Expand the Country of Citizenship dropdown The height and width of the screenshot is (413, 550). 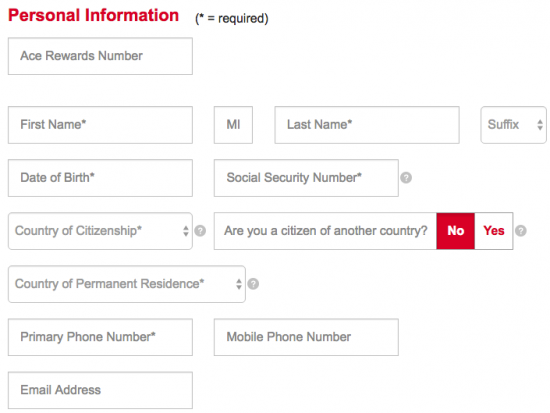pos(100,231)
